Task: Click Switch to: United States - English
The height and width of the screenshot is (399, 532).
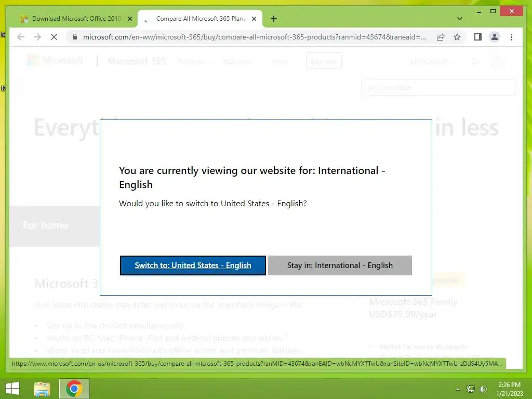Action: (x=193, y=265)
